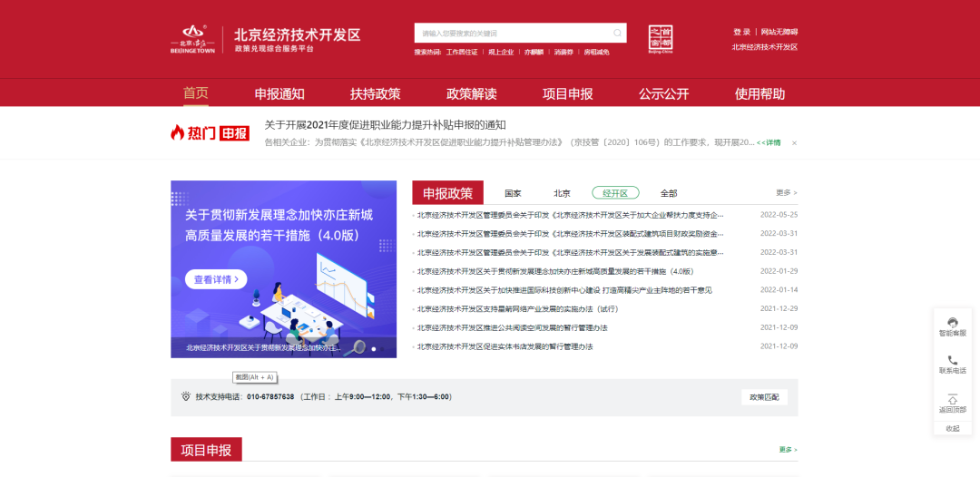Open the 2021年度促进职业能力提升补贴 notice title

[x=385, y=125]
